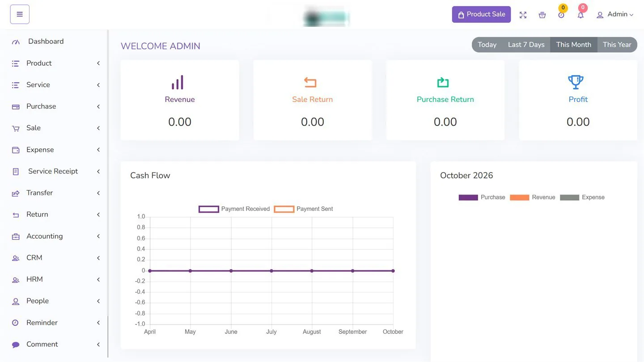Image resolution: width=644 pixels, height=362 pixels.
Task: Toggle the Revenue series in October legend
Action: [x=533, y=197]
